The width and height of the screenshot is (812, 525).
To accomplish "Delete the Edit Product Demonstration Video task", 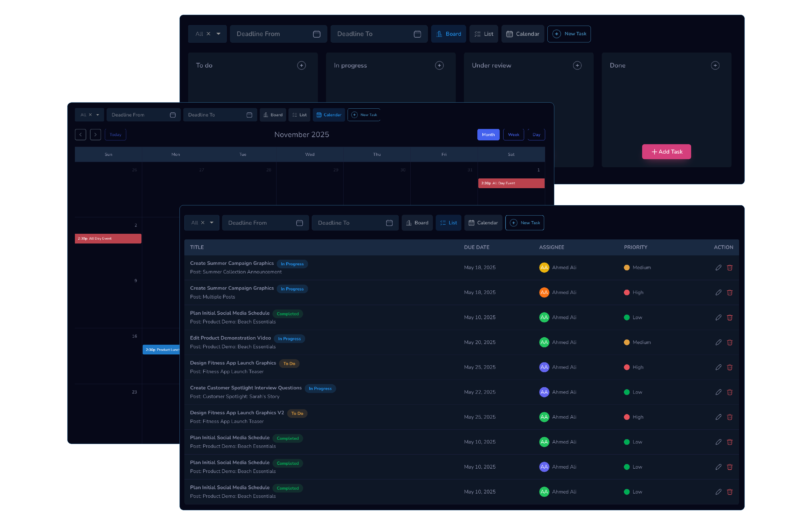I will click(x=730, y=342).
